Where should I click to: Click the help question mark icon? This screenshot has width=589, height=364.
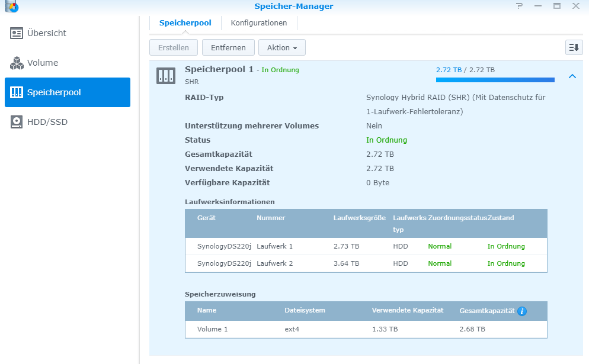tap(519, 6)
